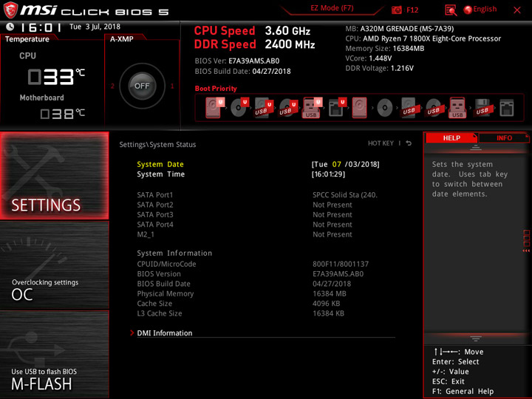Exit BIOS with the red X icon
The width and height of the screenshot is (532, 399).
[517, 10]
